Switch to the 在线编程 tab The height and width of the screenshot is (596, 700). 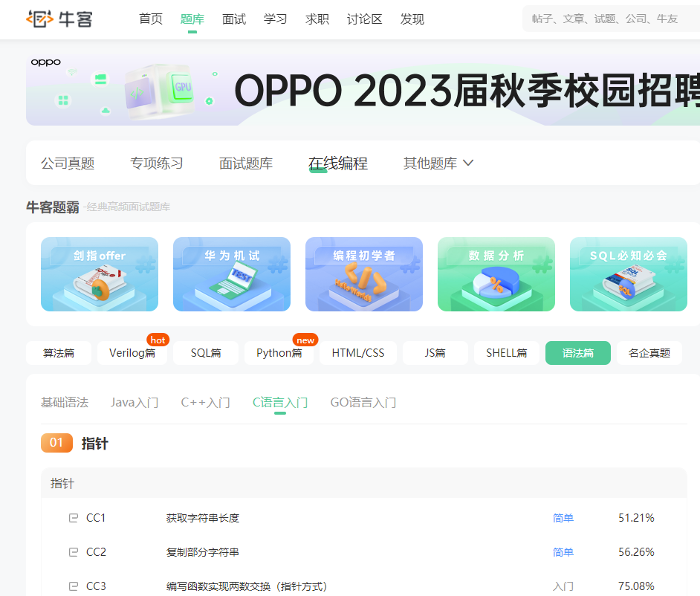click(338, 163)
